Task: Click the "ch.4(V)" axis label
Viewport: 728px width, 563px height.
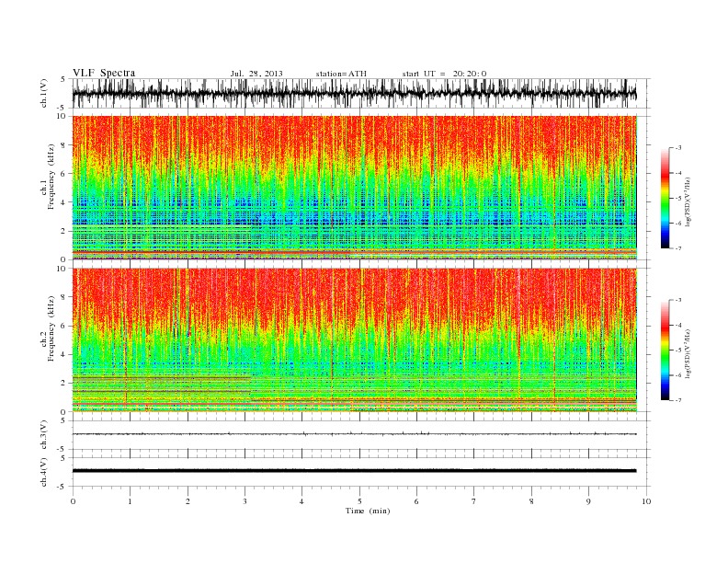Action: [x=44, y=472]
